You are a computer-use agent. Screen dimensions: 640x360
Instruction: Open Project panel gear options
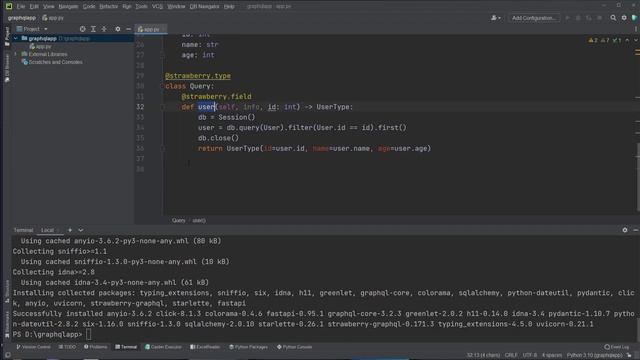tap(118, 29)
